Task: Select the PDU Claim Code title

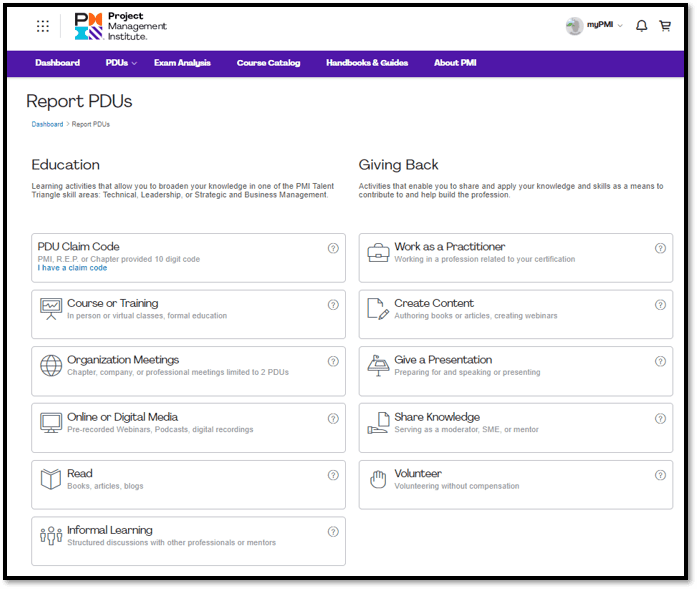Action: pos(79,246)
